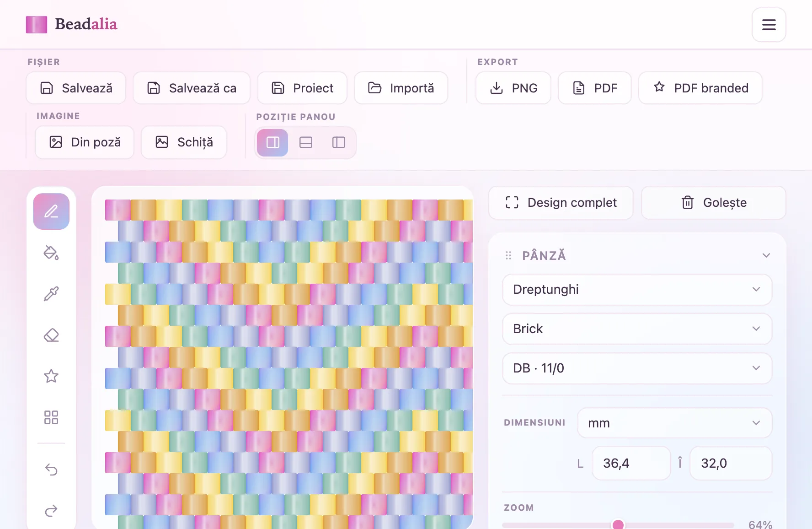Click the 64% zoom value

coord(760,524)
